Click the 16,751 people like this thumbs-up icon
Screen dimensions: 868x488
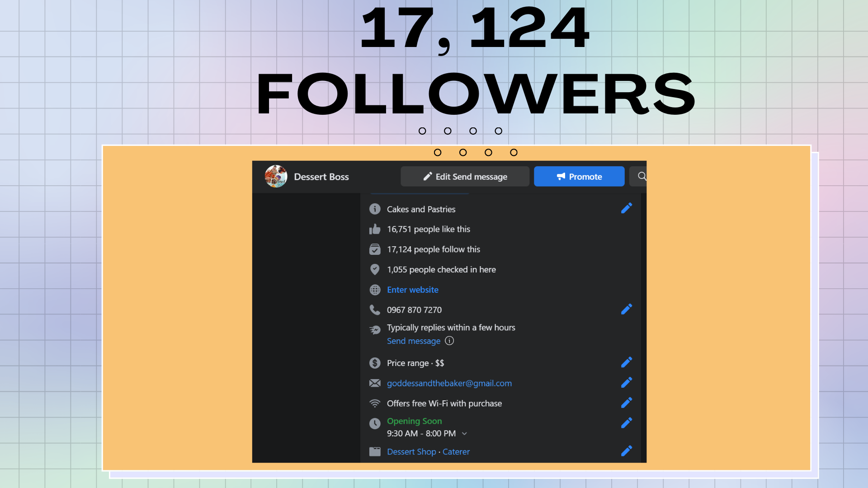pyautogui.click(x=375, y=229)
